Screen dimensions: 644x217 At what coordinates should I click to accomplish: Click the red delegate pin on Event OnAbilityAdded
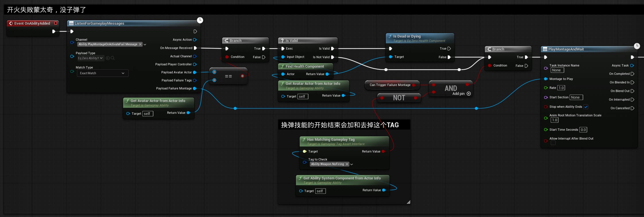(56, 23)
